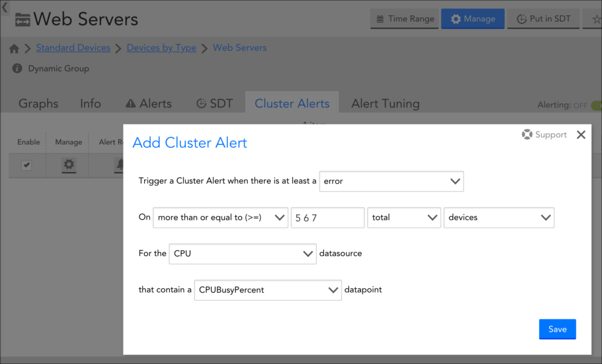602x364 pixels.
Task: Click the threshold input field containing 5 6 7
Action: [327, 217]
